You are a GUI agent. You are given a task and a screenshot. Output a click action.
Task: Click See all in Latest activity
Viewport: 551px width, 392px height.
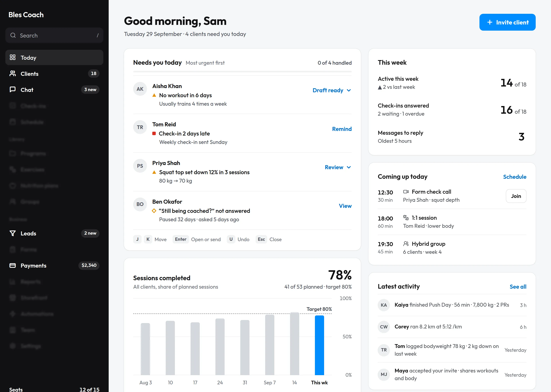pyautogui.click(x=518, y=287)
